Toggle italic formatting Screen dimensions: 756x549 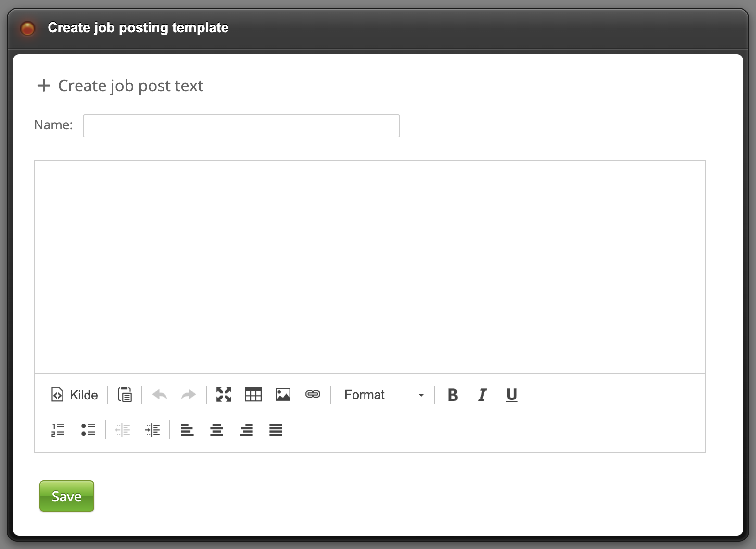coord(482,395)
